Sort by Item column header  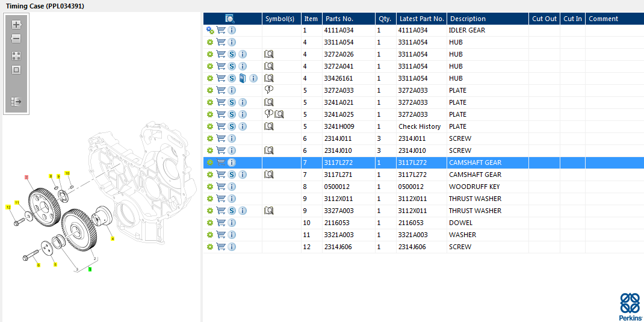(312, 19)
